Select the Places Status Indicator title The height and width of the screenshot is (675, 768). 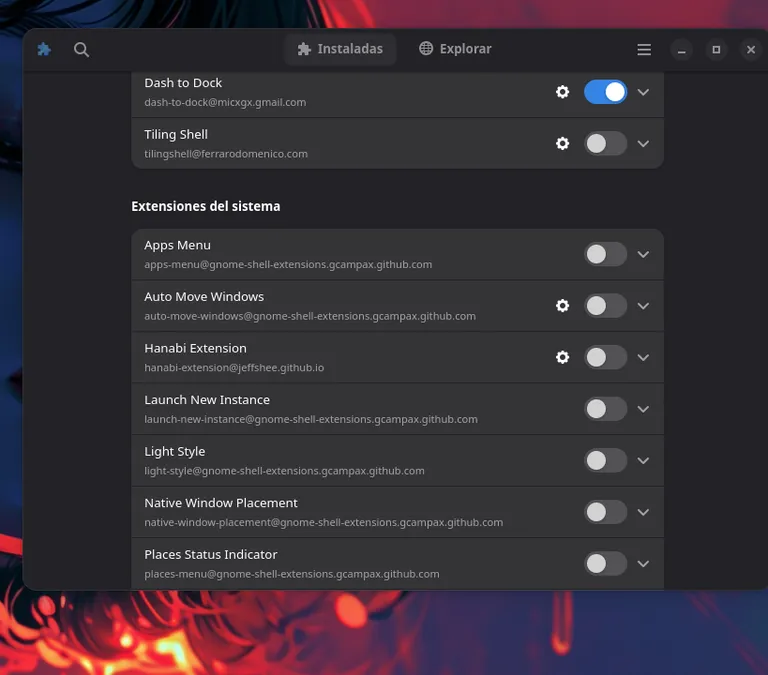pos(211,554)
